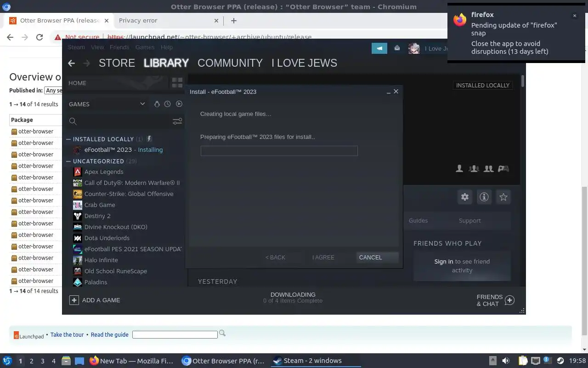
Task: Toggle ready-to-play filter icon in library
Action: click(179, 104)
